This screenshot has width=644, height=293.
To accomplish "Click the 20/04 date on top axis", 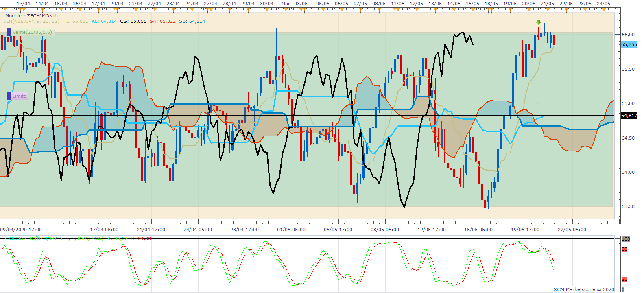I will pos(117,4).
